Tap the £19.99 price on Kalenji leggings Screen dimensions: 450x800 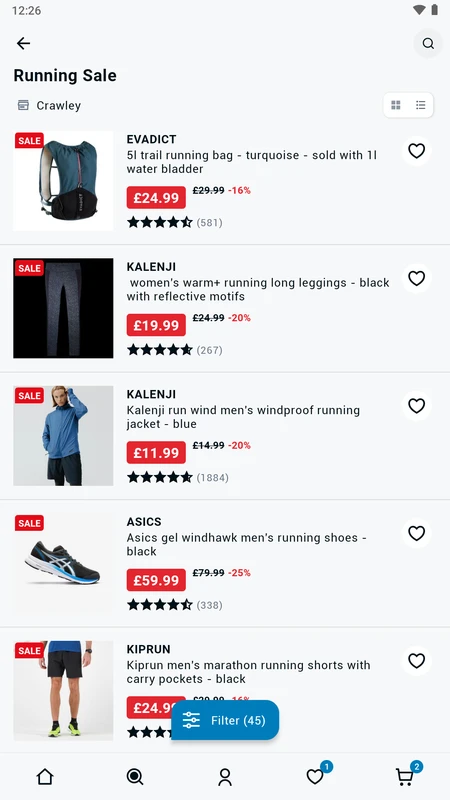pos(156,325)
